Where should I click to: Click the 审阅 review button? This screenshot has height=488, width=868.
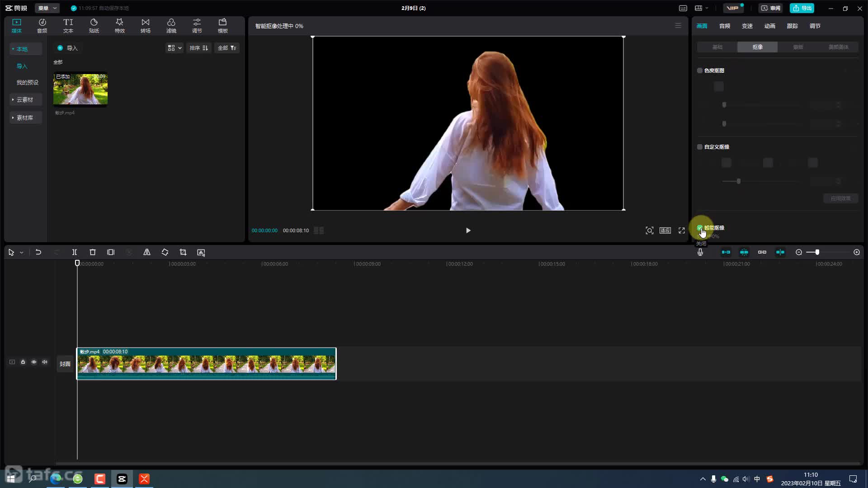tap(771, 8)
